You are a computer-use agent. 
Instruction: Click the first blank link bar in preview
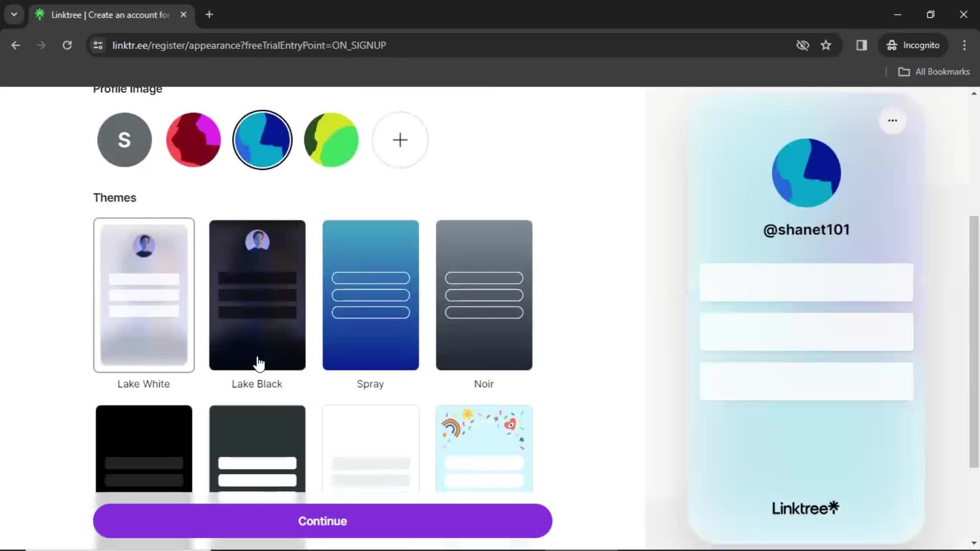click(x=806, y=282)
